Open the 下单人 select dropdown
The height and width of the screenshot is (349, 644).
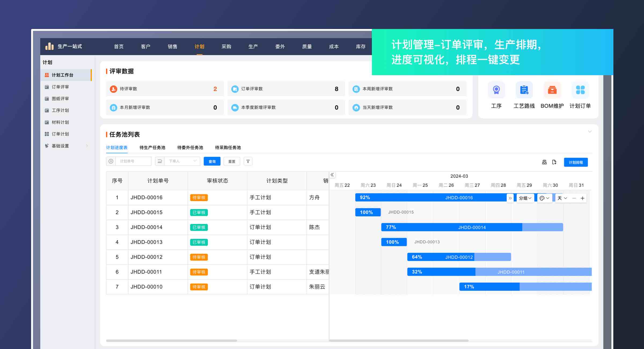click(182, 161)
